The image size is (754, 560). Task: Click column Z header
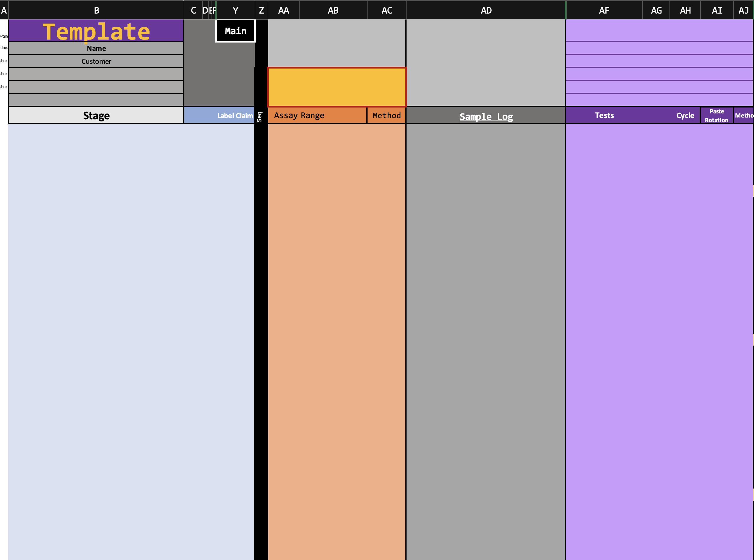tap(261, 10)
